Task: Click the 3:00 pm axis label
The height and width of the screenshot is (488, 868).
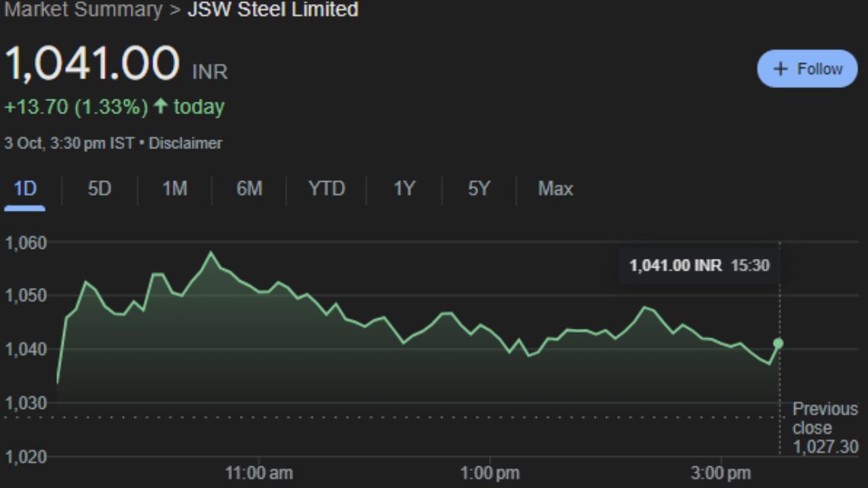Action: point(721,473)
